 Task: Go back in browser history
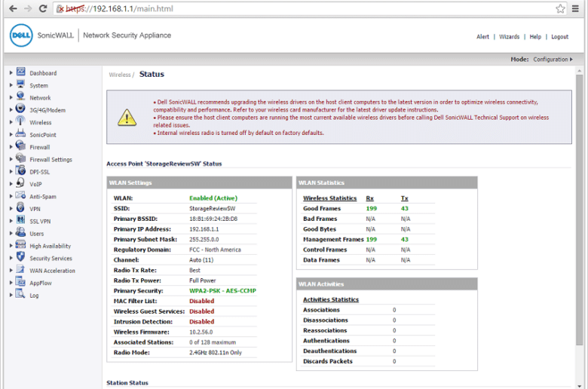(x=13, y=8)
